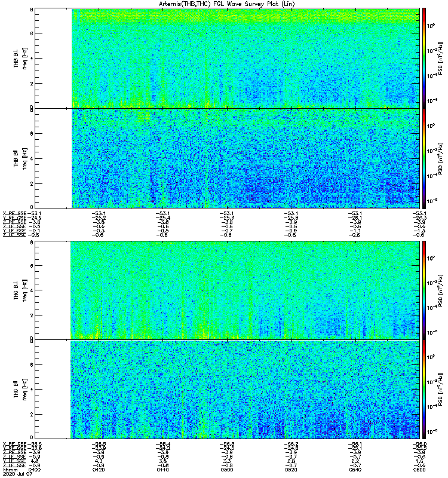Click the '6' Hz tick on the THC B∥ axis
This screenshot has width=448, height=478.
(x=32, y=365)
